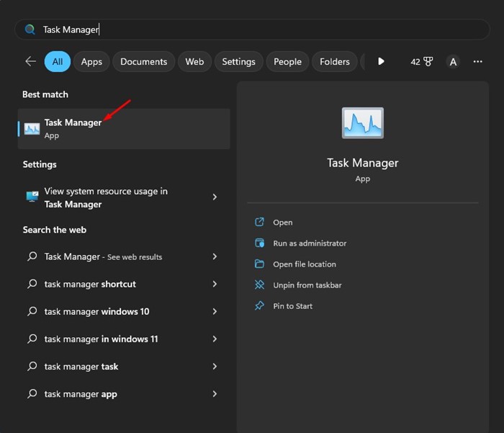This screenshot has height=433, width=504.
Task: Open the three-dots more options menu
Action: (477, 62)
